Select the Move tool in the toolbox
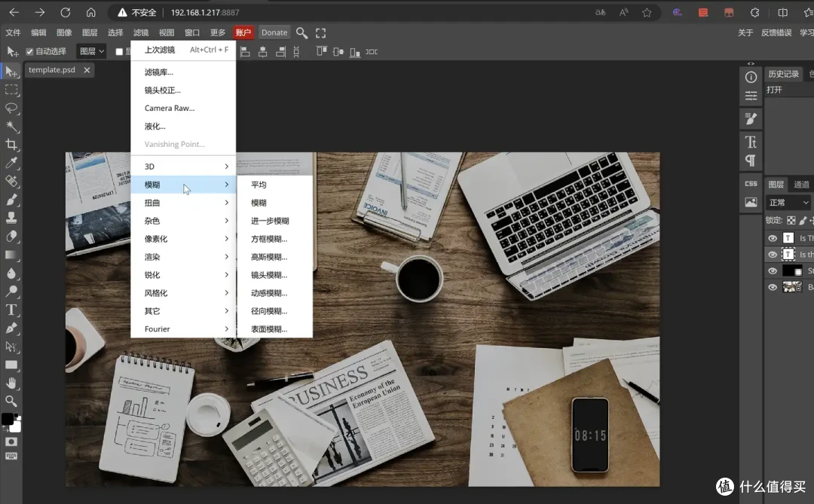This screenshot has width=814, height=504. pos(11,72)
